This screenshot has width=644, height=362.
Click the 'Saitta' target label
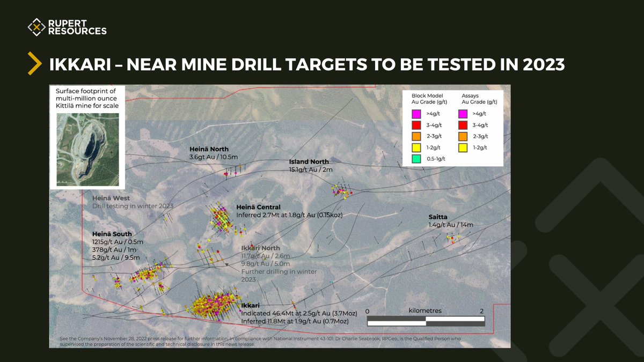pyautogui.click(x=438, y=217)
